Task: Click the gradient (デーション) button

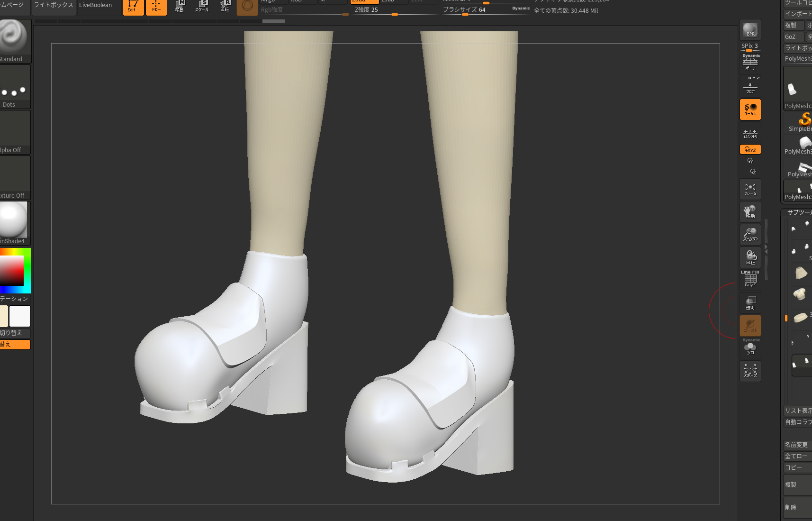Action: (14, 299)
